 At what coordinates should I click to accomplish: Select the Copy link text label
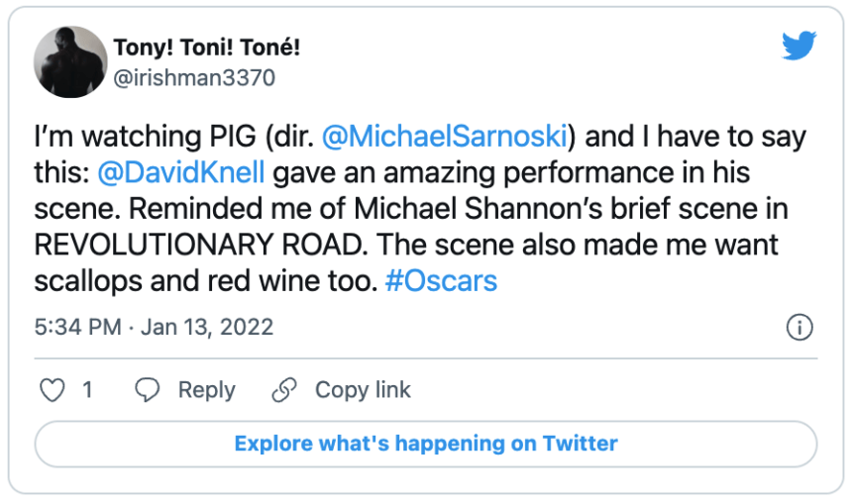(363, 390)
